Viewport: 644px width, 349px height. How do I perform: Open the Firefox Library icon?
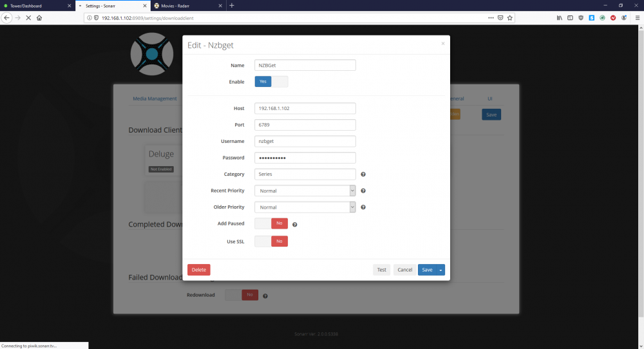tap(560, 17)
